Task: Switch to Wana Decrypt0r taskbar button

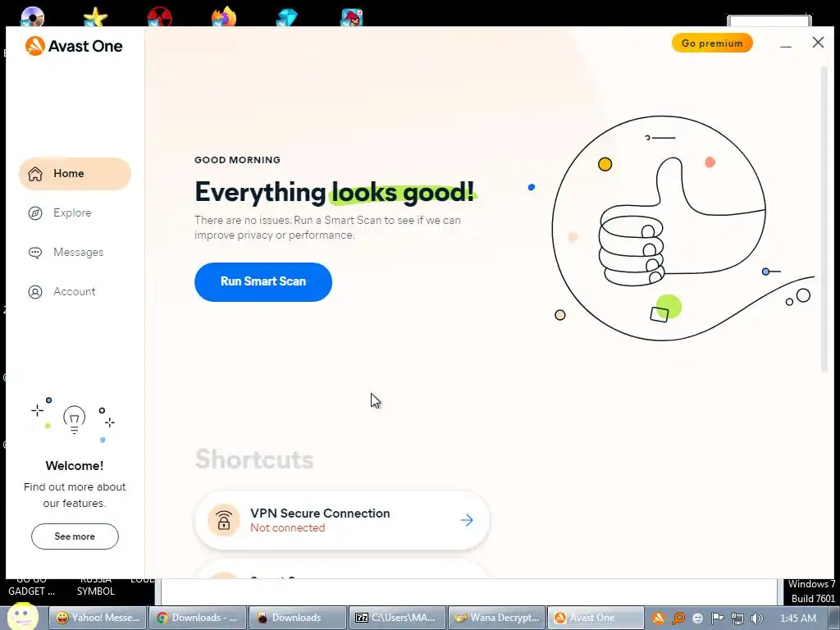Action: pos(496,618)
